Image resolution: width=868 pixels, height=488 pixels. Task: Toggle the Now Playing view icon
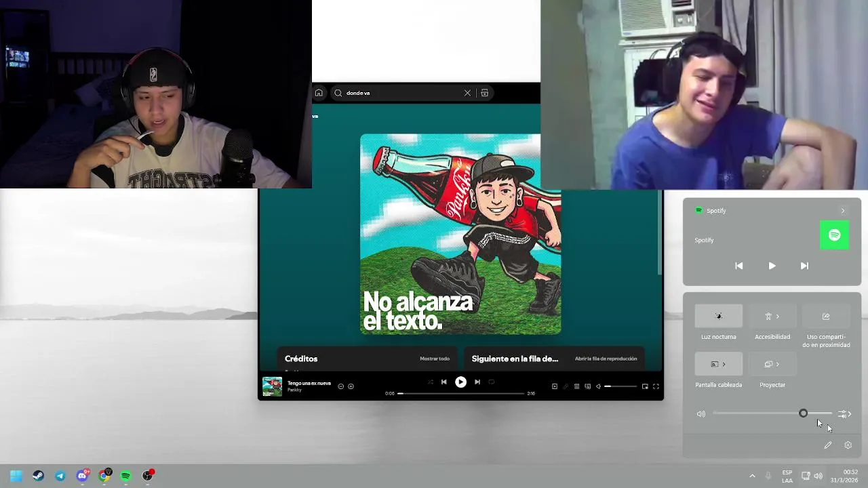tap(555, 386)
